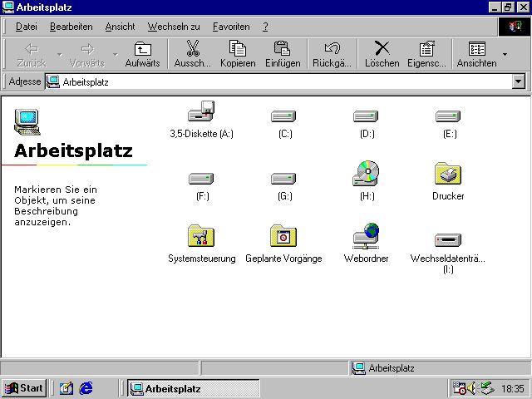Screen dimensions: 532x399
Task: Select the Systemsteuerung folder icon
Action: click(x=201, y=236)
